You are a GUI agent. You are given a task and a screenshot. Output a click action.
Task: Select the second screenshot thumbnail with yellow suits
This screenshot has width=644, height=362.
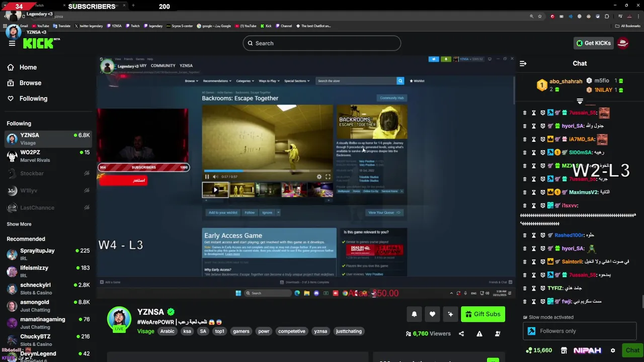pyautogui.click(x=242, y=190)
